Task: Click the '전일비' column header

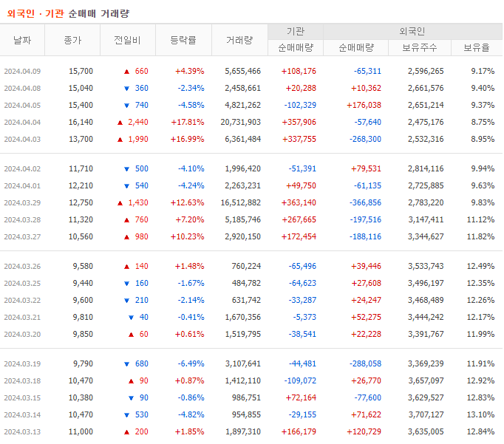Action: [128, 40]
